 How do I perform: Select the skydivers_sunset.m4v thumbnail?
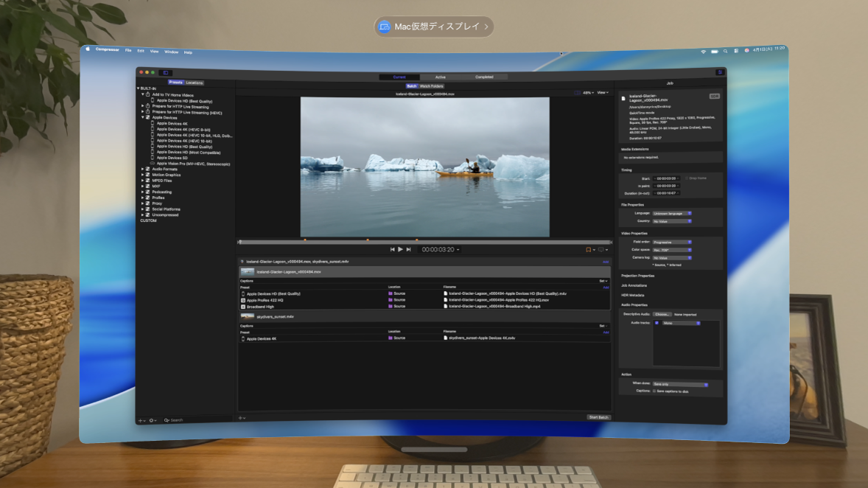[x=248, y=317]
